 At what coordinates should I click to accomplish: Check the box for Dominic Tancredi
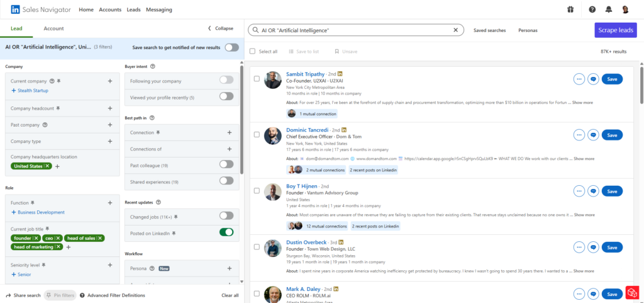[x=257, y=134]
